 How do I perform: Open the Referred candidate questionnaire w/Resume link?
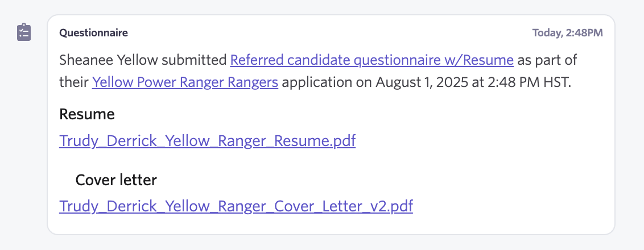[x=371, y=60]
